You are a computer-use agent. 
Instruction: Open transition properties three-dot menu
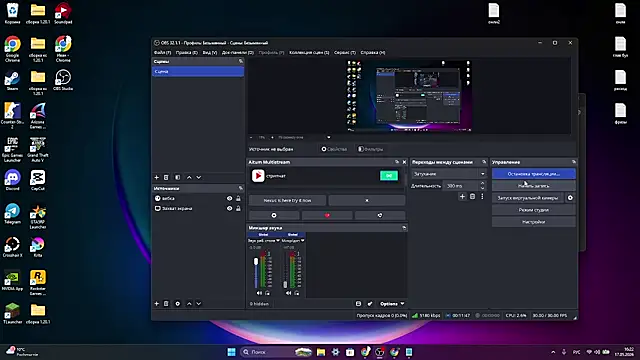[482, 197]
